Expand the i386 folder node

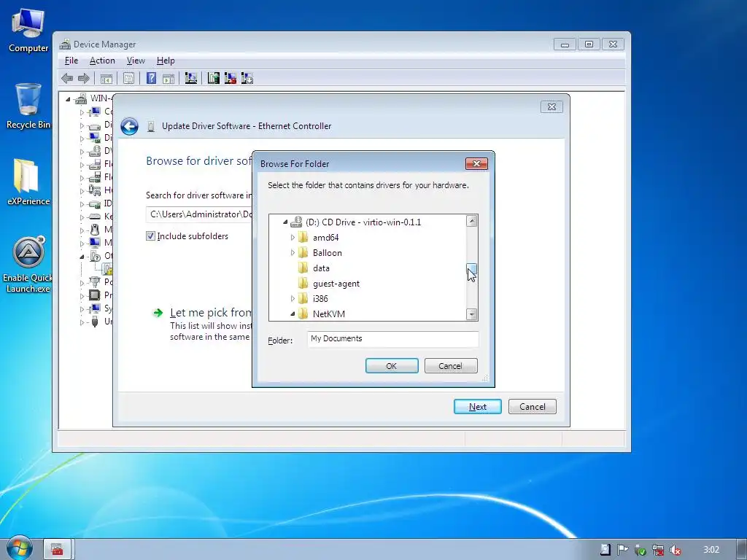coord(293,298)
